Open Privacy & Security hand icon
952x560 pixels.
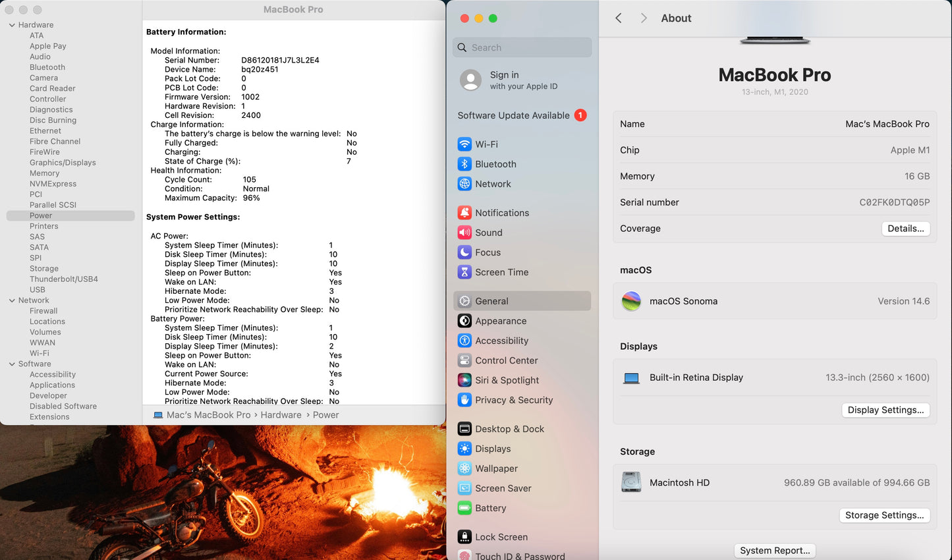(x=464, y=400)
